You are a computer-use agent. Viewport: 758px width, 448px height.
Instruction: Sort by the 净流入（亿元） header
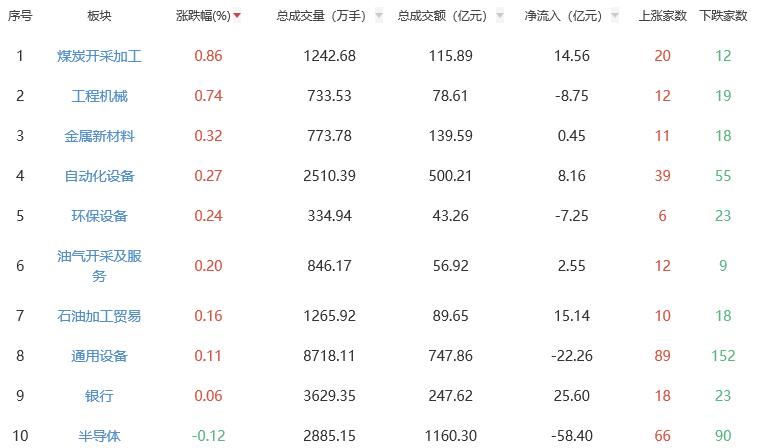(563, 16)
